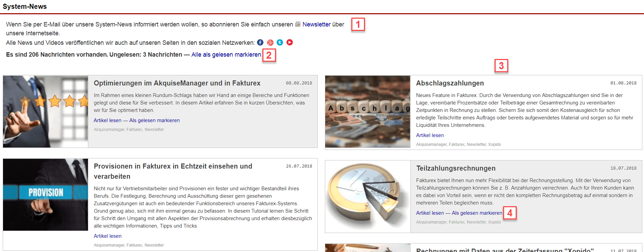The width and height of the screenshot is (644, 252).
Task: Click the Facebook social network icon
Action: pyautogui.click(x=260, y=42)
